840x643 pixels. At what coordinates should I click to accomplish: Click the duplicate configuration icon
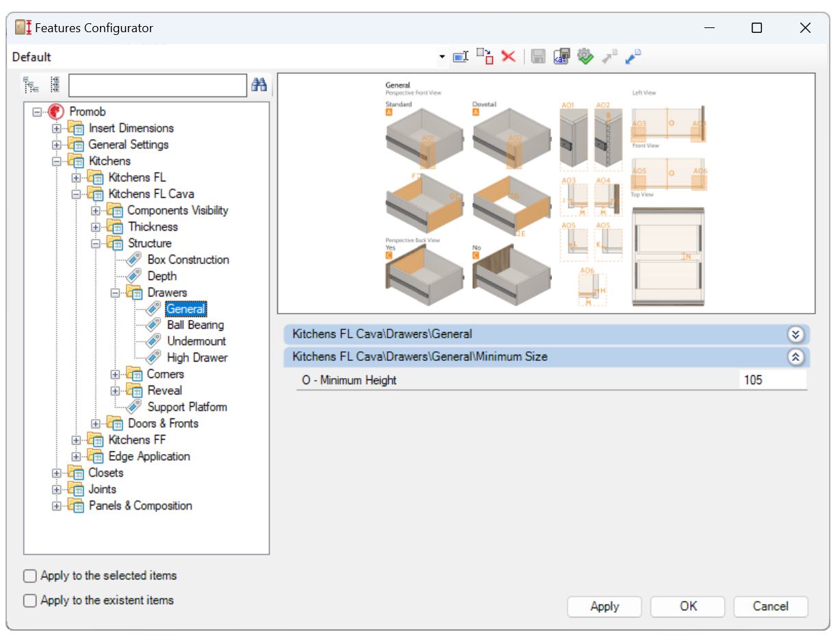pyautogui.click(x=485, y=57)
